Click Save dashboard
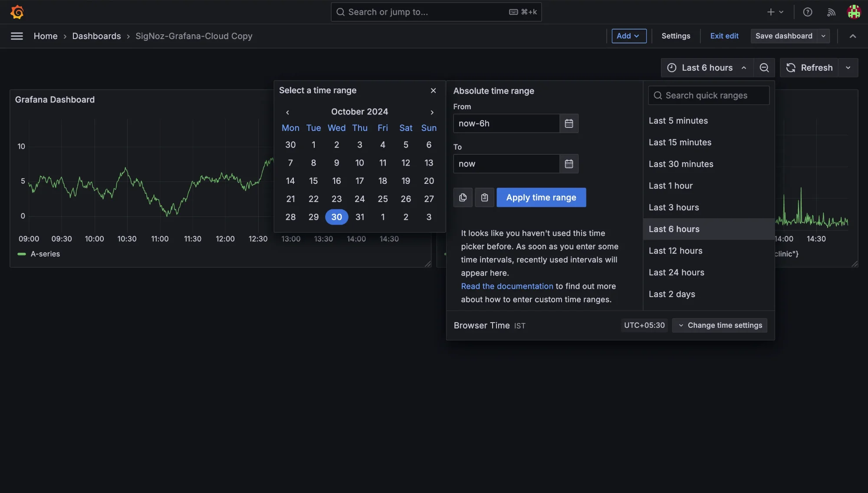This screenshot has width=868, height=493. (784, 36)
